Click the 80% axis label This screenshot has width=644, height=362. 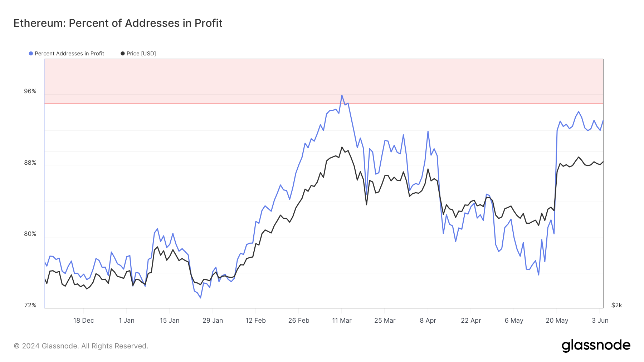pyautogui.click(x=30, y=234)
